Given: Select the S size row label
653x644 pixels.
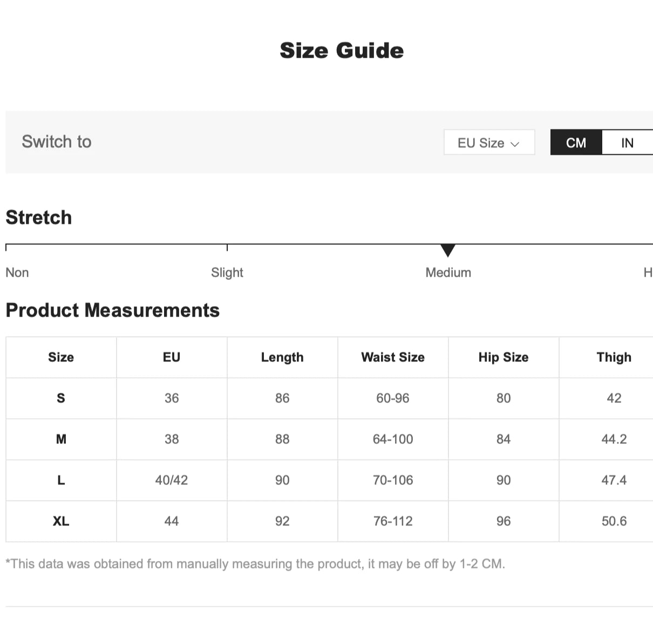Looking at the screenshot, I should pyautogui.click(x=61, y=398).
